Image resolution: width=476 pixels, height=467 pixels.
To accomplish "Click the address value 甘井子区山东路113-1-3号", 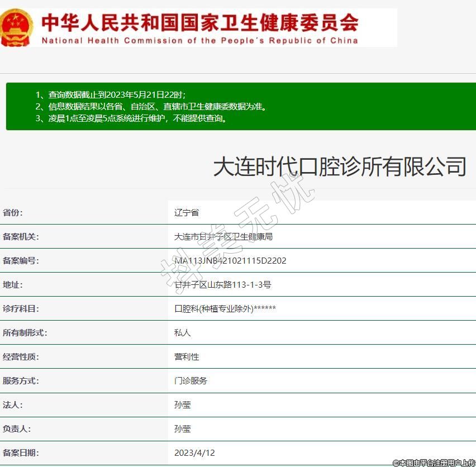I will [222, 284].
